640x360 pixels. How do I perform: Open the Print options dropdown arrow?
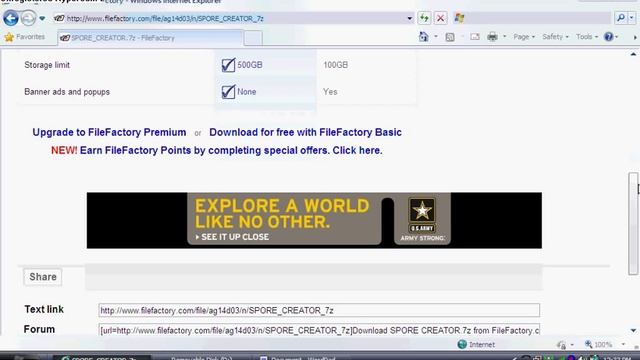point(504,37)
